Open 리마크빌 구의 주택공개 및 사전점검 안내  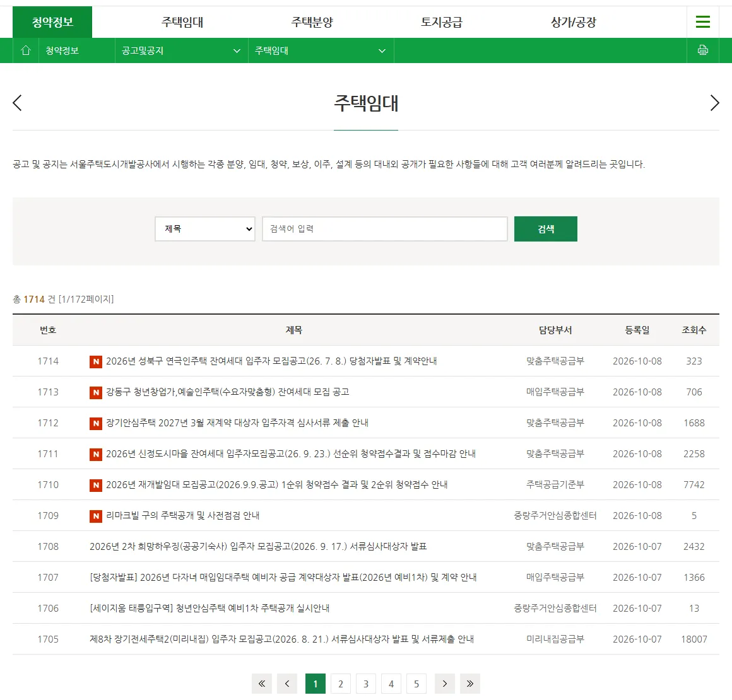(x=182, y=516)
